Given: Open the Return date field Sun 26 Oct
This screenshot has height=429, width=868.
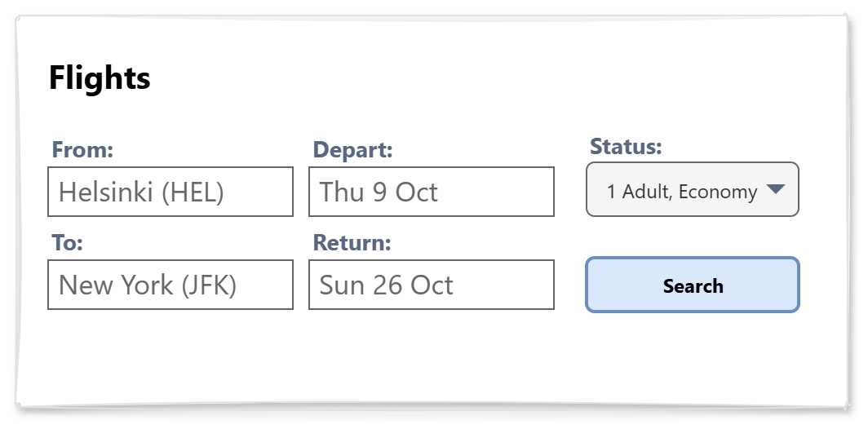Looking at the screenshot, I should (x=431, y=285).
